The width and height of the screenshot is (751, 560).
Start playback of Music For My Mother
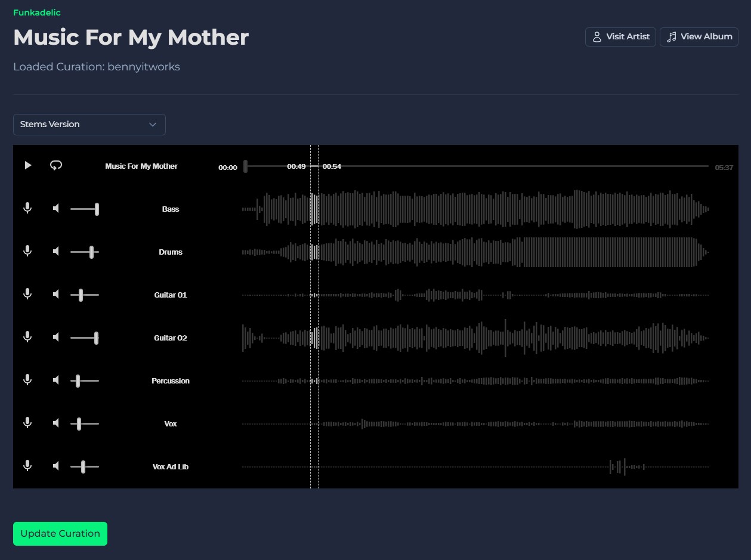[28, 165]
